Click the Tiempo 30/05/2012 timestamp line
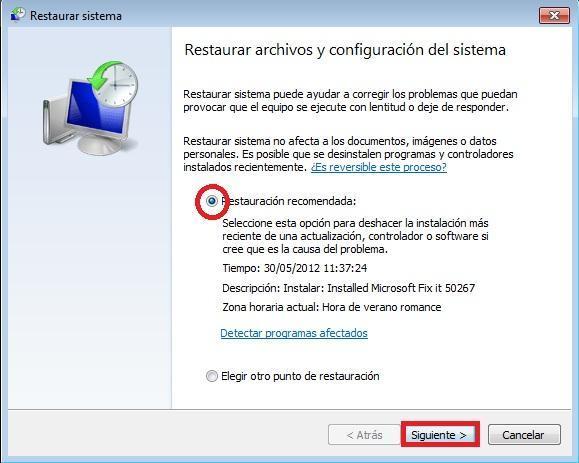Viewport: 579px width, 463px height. coord(295,268)
